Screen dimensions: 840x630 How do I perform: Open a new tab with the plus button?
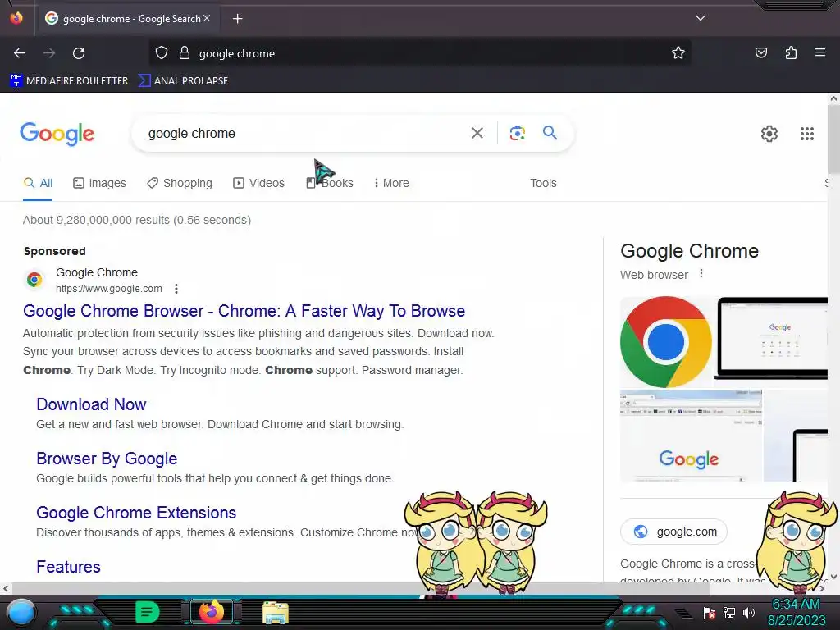[x=237, y=19]
